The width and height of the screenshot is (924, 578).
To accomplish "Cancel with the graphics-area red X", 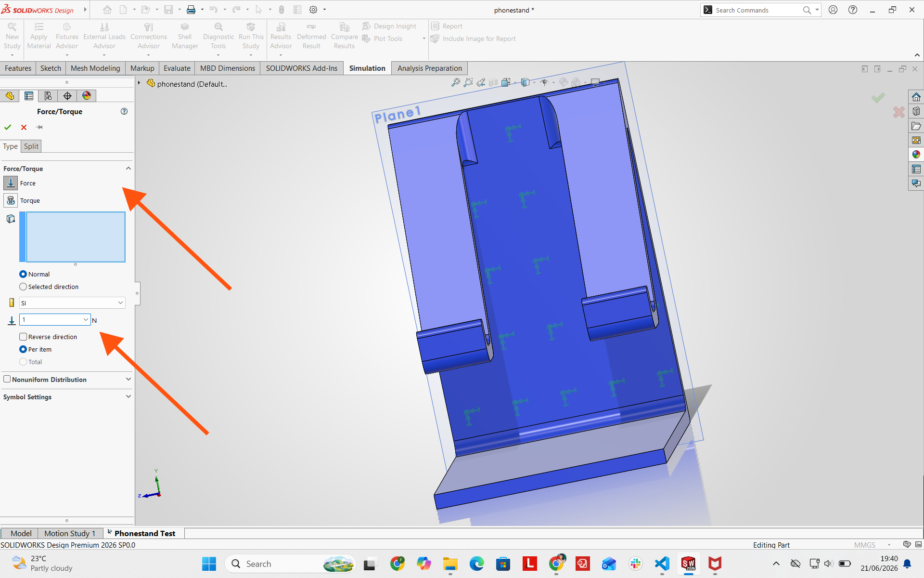I will 898,112.
